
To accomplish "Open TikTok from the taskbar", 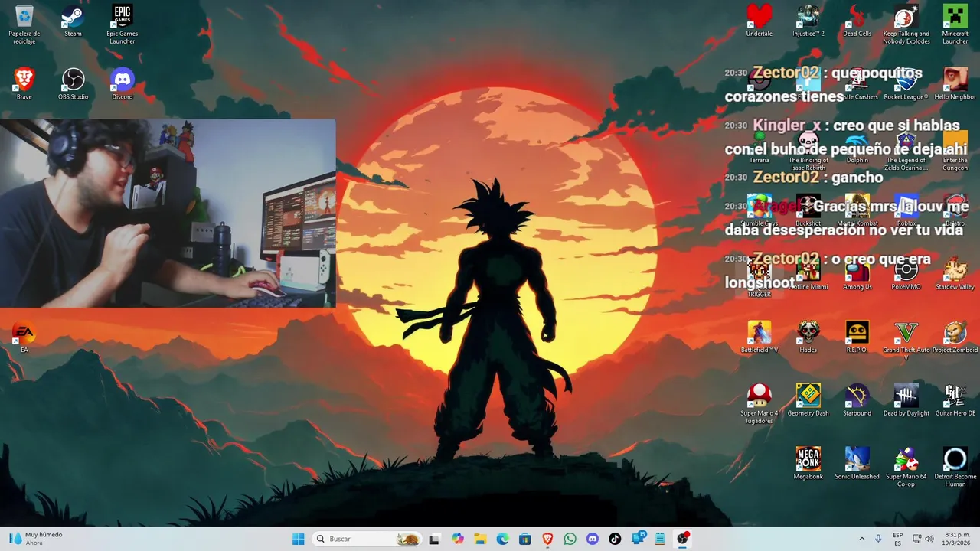I will [x=615, y=539].
